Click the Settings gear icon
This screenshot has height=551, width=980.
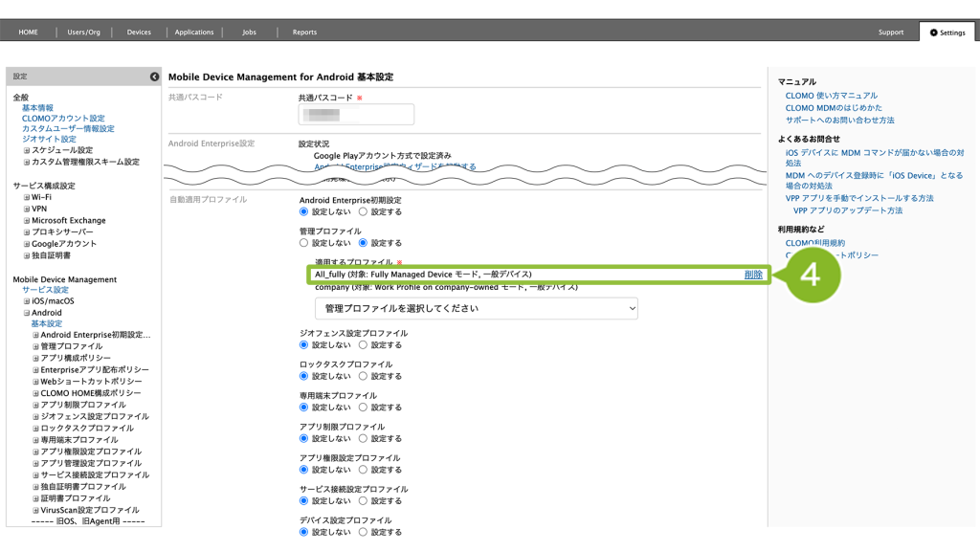(x=933, y=33)
